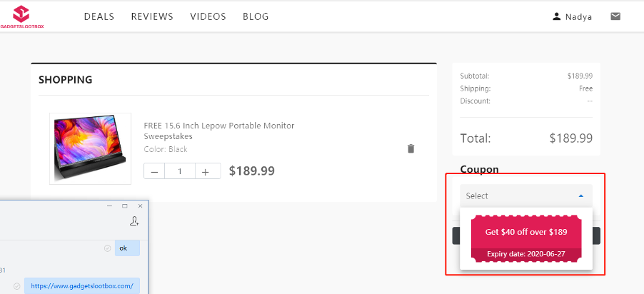This screenshot has height=294, width=644.
Task: Decrease quantity with minus button
Action: (154, 171)
